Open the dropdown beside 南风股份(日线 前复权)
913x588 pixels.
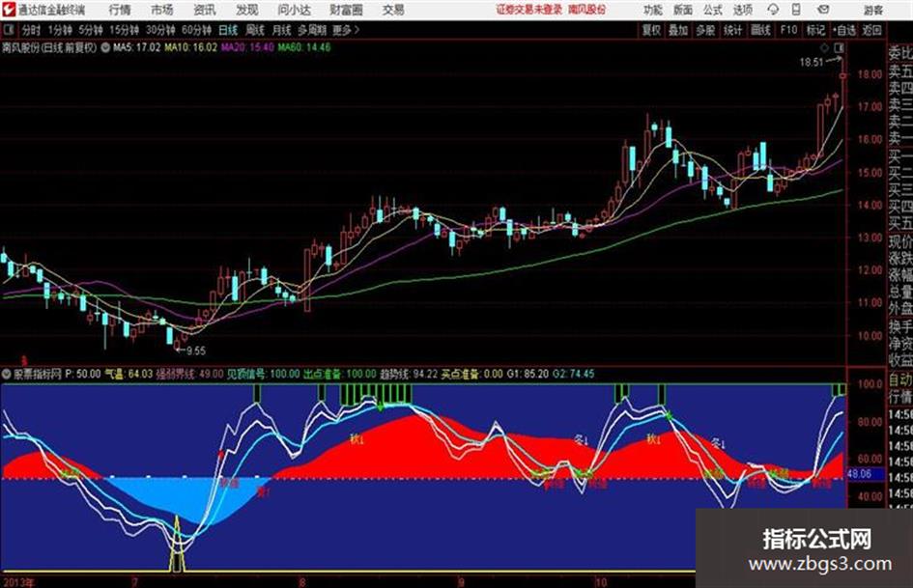[105, 47]
